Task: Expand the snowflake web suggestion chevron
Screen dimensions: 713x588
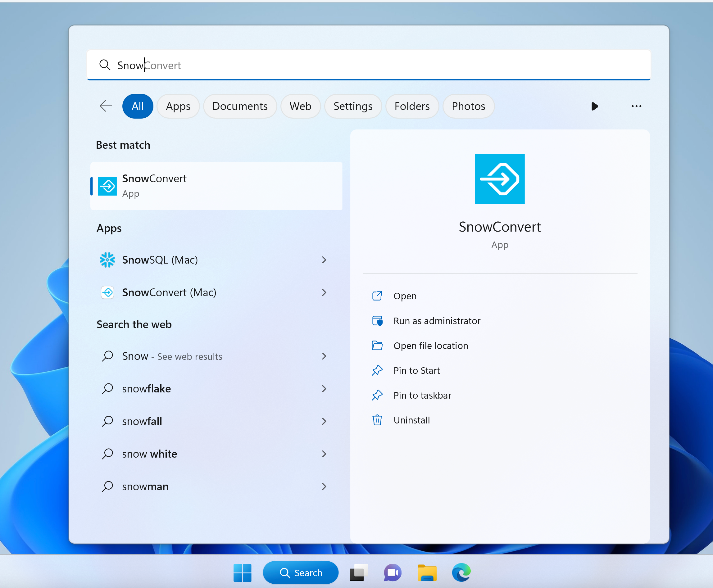Action: pyautogui.click(x=324, y=388)
